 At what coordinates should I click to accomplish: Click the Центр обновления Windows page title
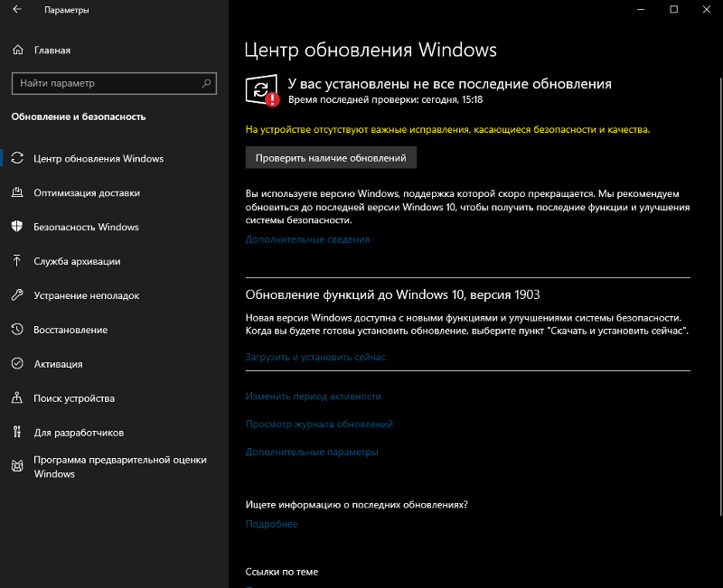pyautogui.click(x=371, y=50)
